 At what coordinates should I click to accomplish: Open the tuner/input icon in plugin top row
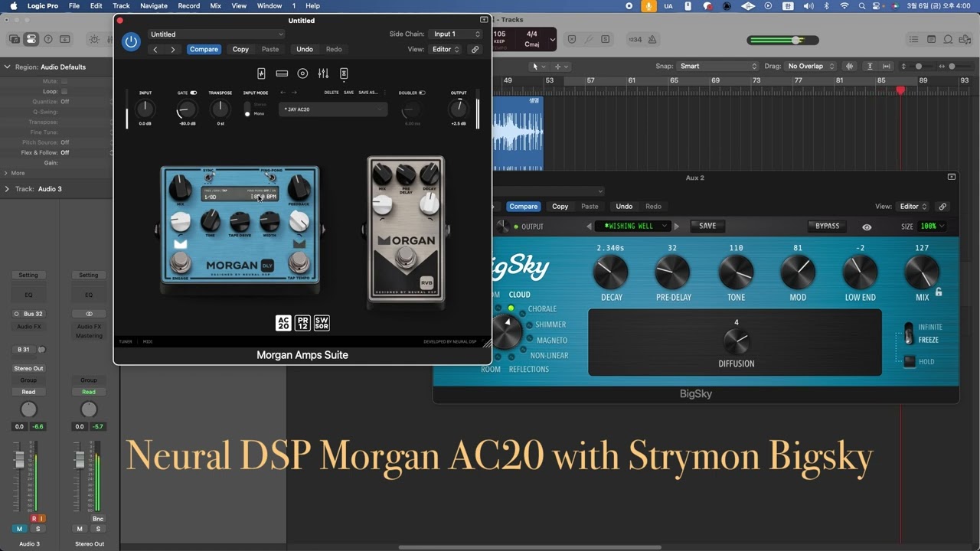tap(261, 73)
